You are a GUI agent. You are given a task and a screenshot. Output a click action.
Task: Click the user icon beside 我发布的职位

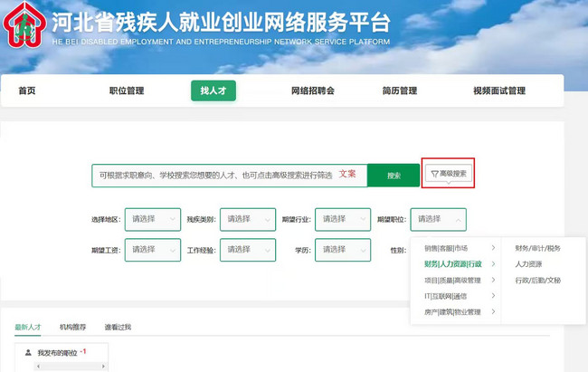(x=28, y=352)
